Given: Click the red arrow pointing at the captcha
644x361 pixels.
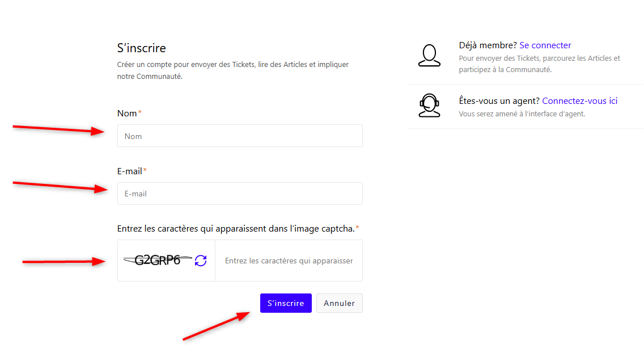Looking at the screenshot, I should (x=63, y=262).
